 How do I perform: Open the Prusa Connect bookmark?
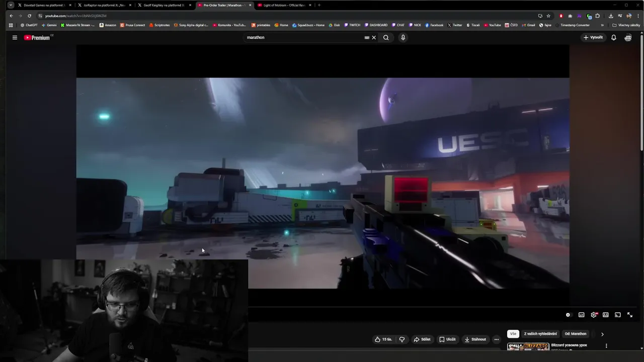tap(133, 25)
